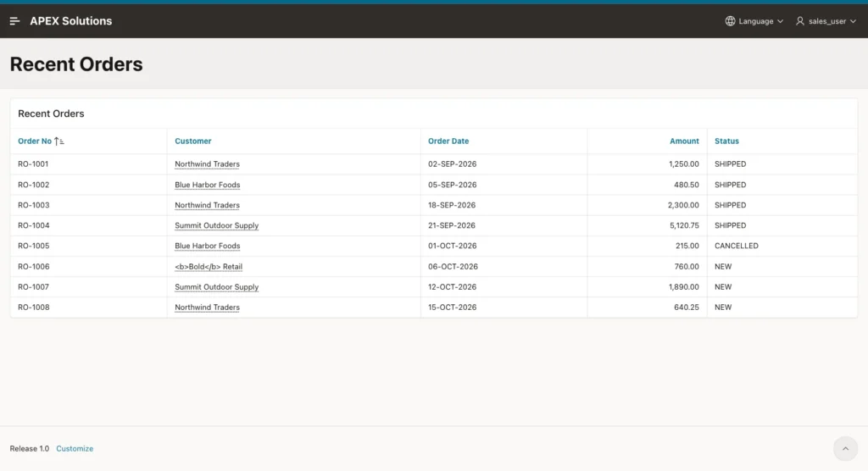This screenshot has width=868, height=471.
Task: Click order date 21-SEP-2026
Action: click(x=452, y=225)
